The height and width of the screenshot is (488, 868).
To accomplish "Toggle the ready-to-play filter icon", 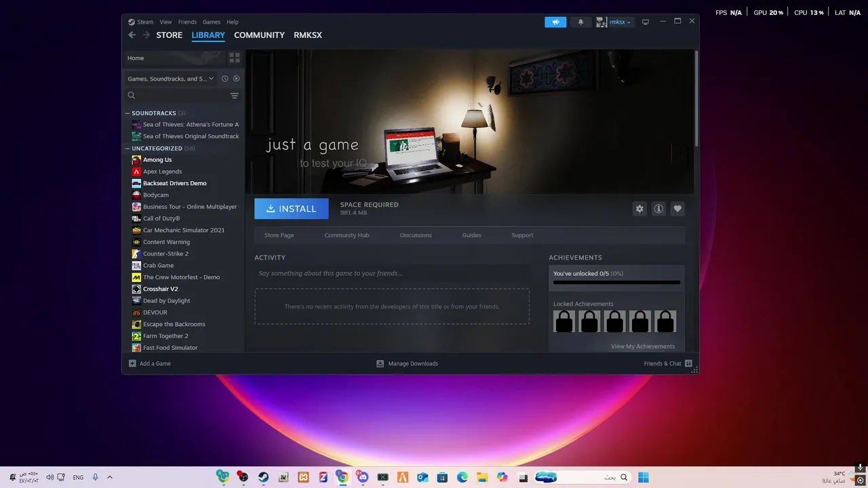I will (237, 79).
